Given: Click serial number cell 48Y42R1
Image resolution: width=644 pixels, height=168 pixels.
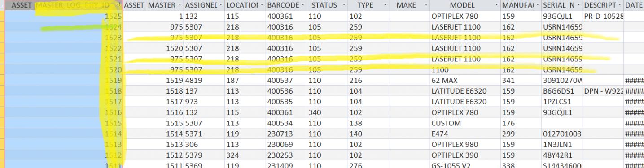Looking at the screenshot, I should tap(562, 155).
